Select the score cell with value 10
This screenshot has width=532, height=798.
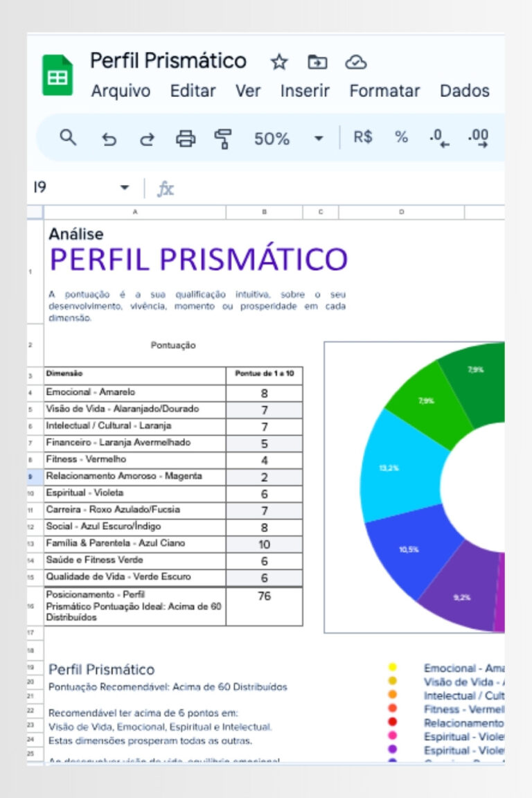coord(264,544)
